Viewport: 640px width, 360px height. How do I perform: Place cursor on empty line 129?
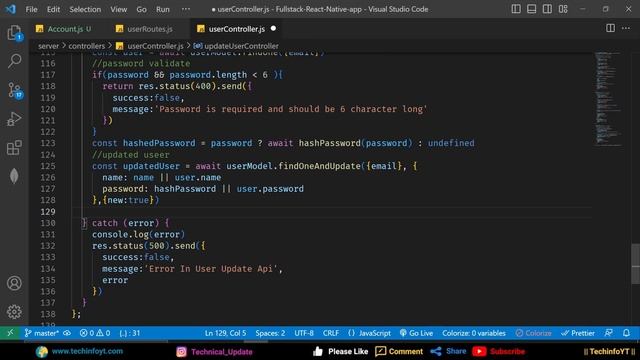click(331, 211)
